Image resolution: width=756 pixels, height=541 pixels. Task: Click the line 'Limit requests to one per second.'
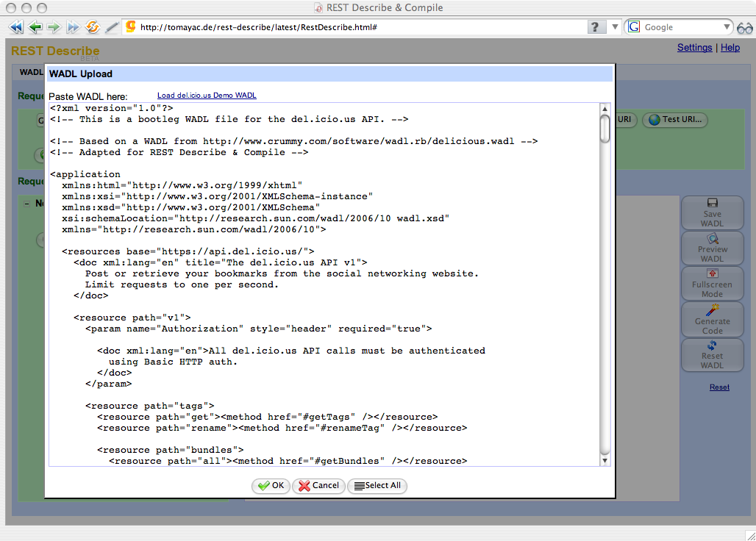click(x=182, y=284)
